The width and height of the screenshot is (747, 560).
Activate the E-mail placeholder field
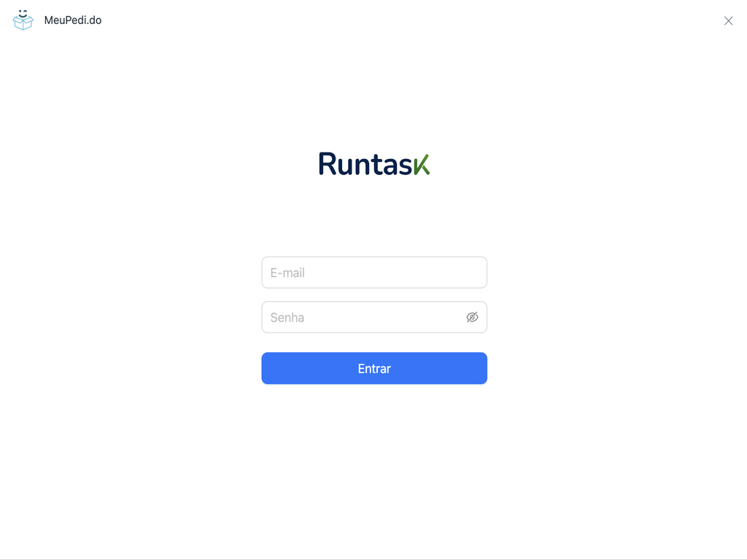point(373,272)
